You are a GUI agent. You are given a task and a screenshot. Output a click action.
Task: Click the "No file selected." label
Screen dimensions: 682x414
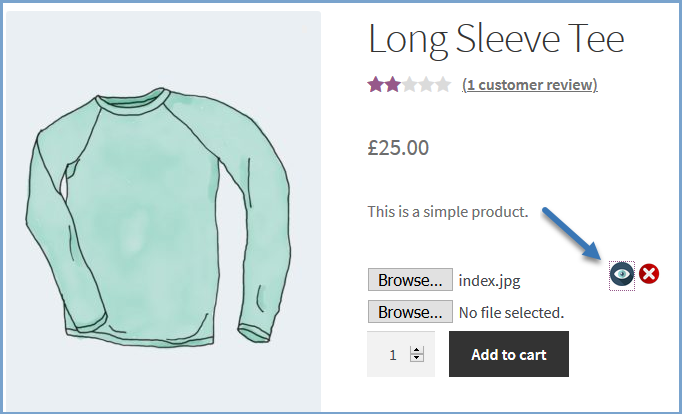coord(511,313)
